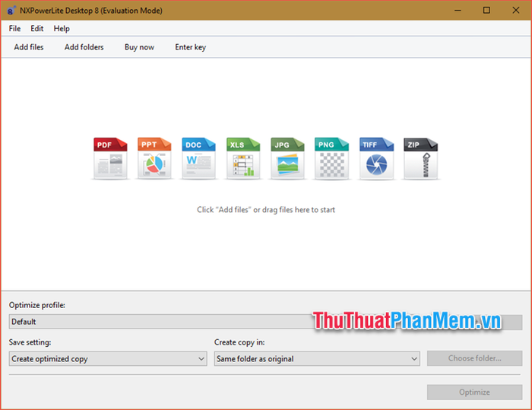
Task: Click the Buy now button
Action: (139, 47)
